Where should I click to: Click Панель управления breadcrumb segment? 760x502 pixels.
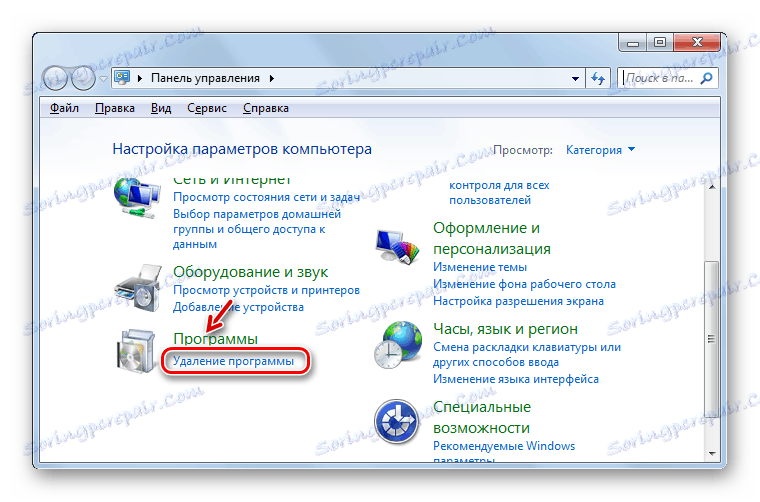click(x=206, y=78)
